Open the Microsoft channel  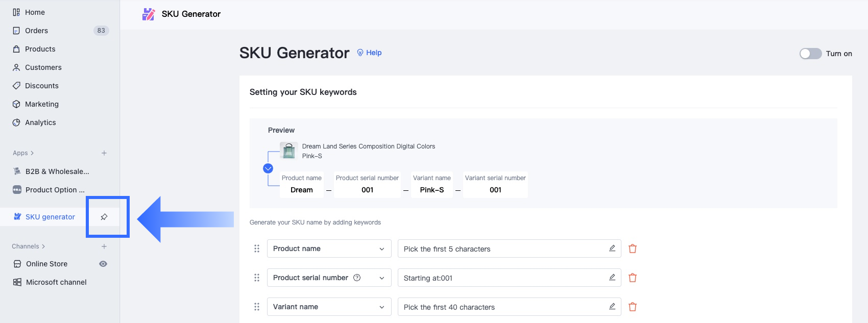coord(56,282)
